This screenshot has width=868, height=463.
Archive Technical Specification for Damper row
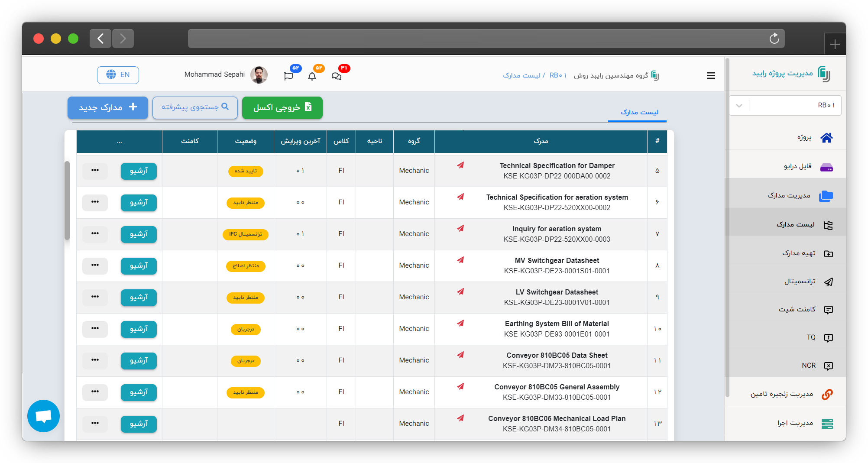[139, 171]
